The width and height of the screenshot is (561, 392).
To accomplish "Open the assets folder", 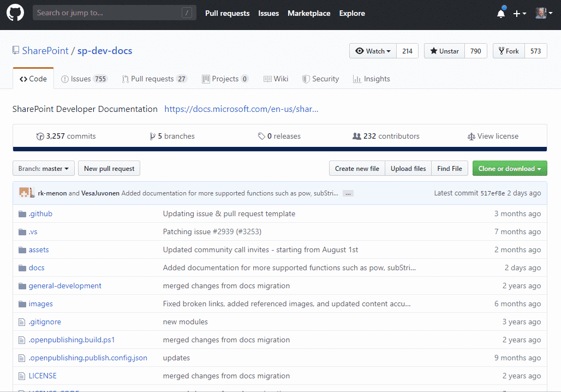I will (x=39, y=250).
